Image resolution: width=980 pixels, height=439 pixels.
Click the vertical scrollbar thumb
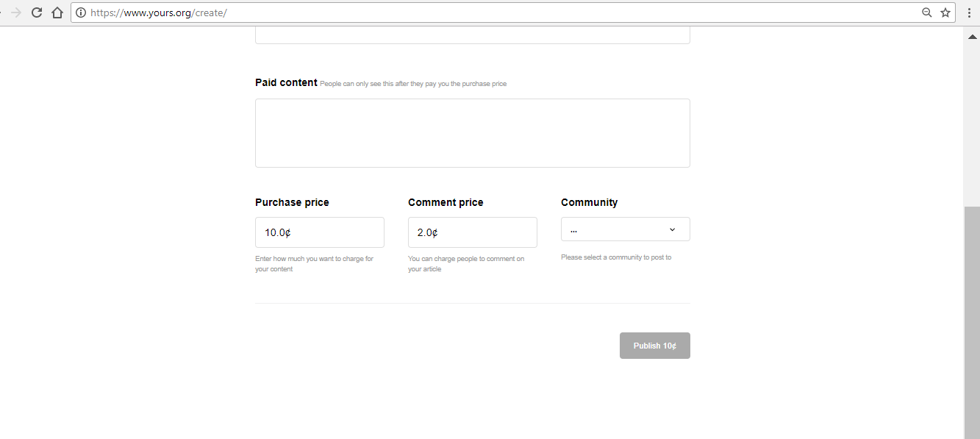(972, 322)
